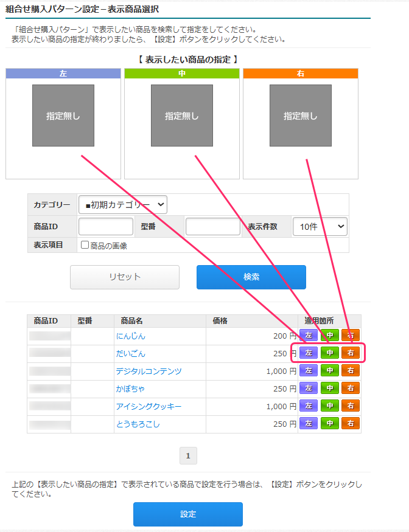Place アイシングクッキー in right (右) slot
Screen dimensions: 409x532
[351, 406]
